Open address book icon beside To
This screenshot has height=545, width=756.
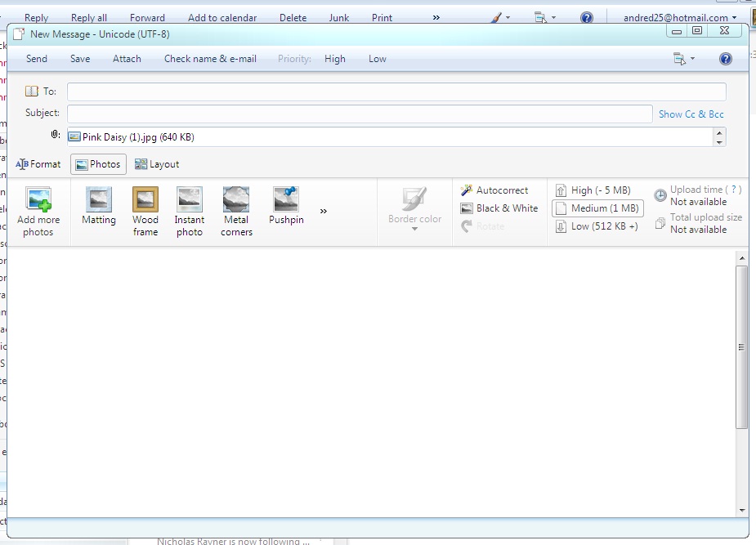[32, 91]
